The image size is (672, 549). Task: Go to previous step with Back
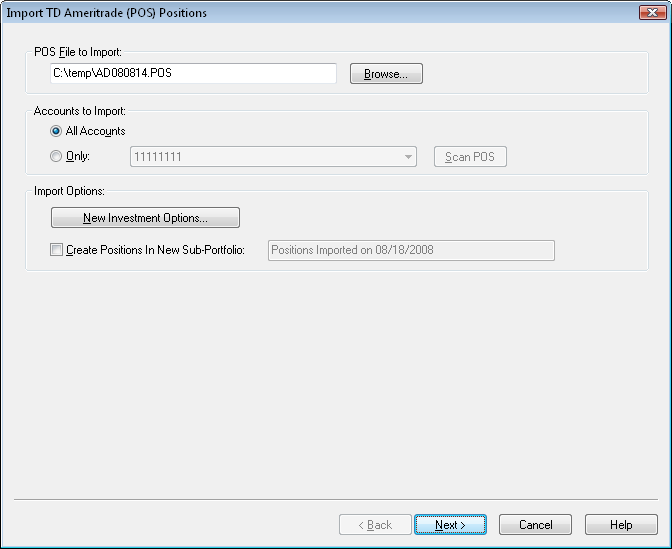(374, 525)
